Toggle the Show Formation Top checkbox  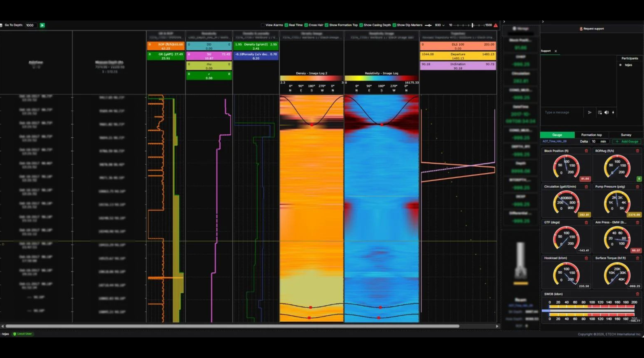point(327,25)
